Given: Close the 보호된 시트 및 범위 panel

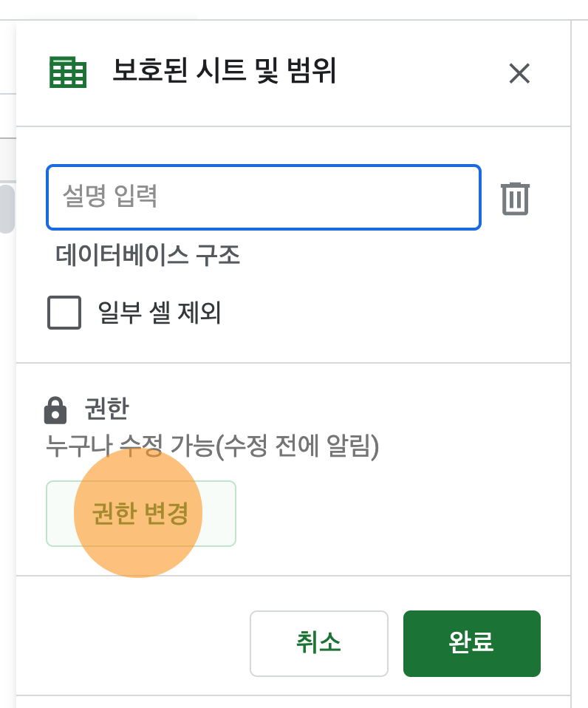Looking at the screenshot, I should click(519, 73).
